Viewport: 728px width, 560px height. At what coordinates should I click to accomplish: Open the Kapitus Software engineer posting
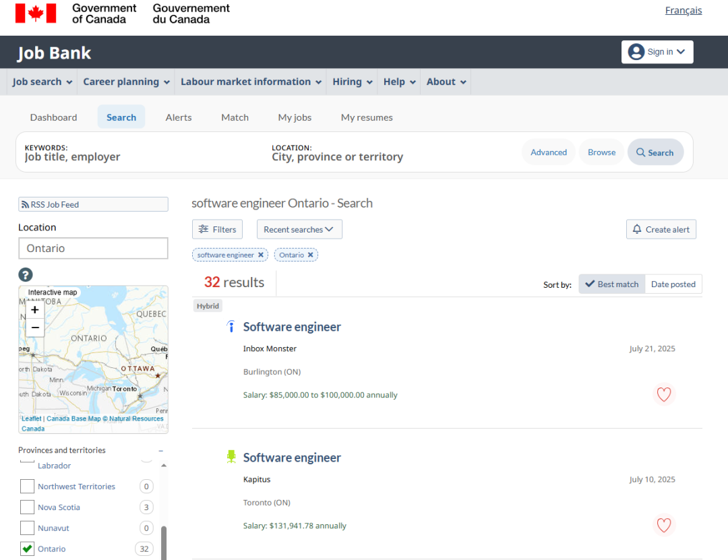coord(292,458)
